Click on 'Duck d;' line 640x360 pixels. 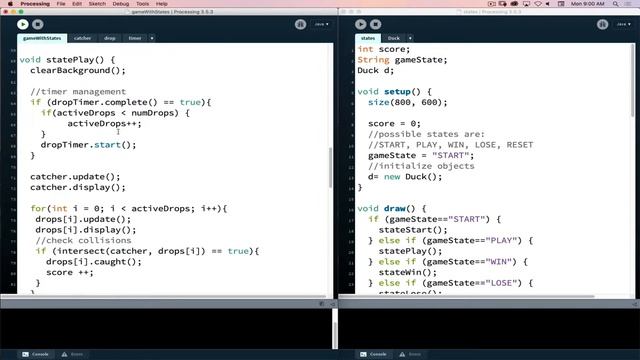coord(376,70)
